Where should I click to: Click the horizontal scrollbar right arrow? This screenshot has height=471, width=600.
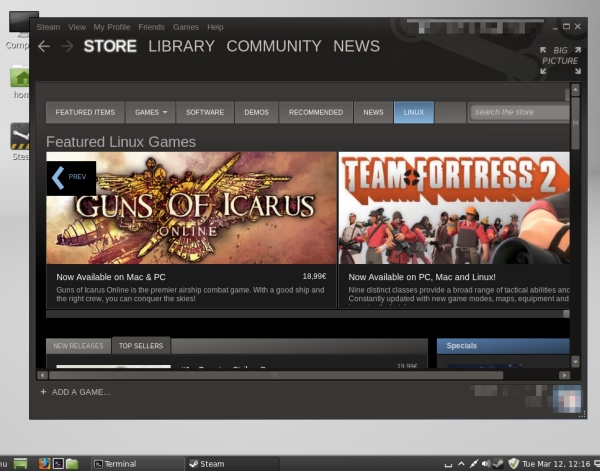(564, 375)
